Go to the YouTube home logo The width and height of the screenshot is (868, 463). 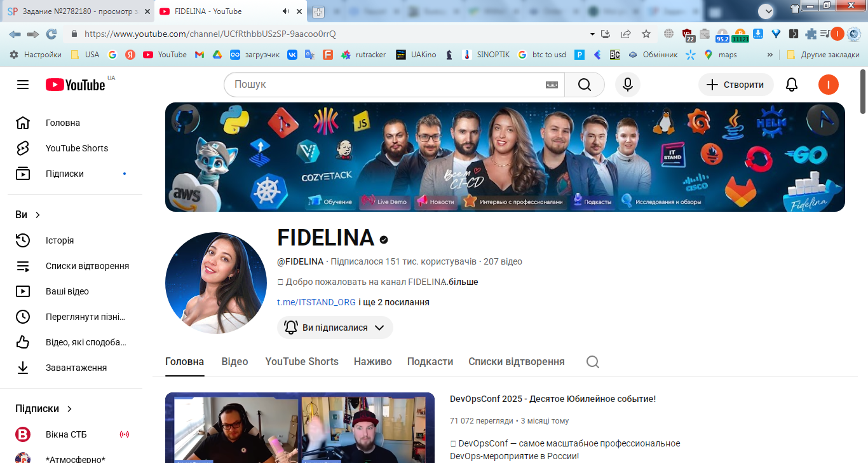coord(75,85)
